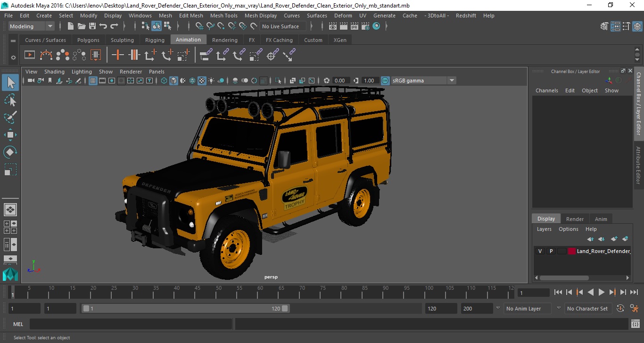Screen dimensions: 644x343
Task: Open the Motion Trail icon on the shelf
Action: pos(46,56)
